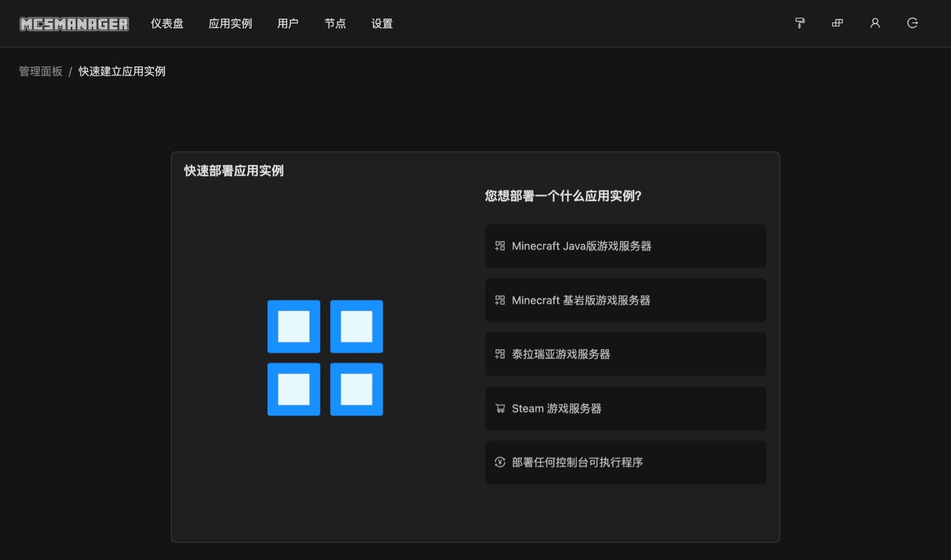Click the logout icon
951x560 pixels.
pos(912,23)
